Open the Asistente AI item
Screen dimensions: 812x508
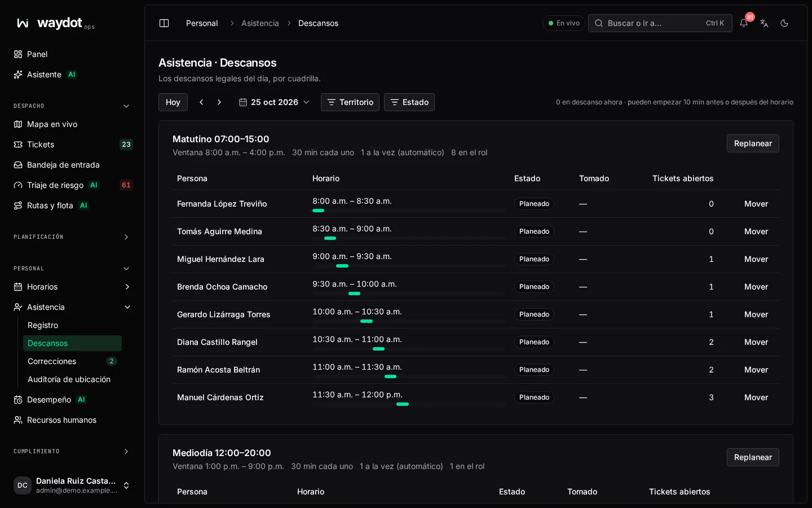tap(72, 75)
